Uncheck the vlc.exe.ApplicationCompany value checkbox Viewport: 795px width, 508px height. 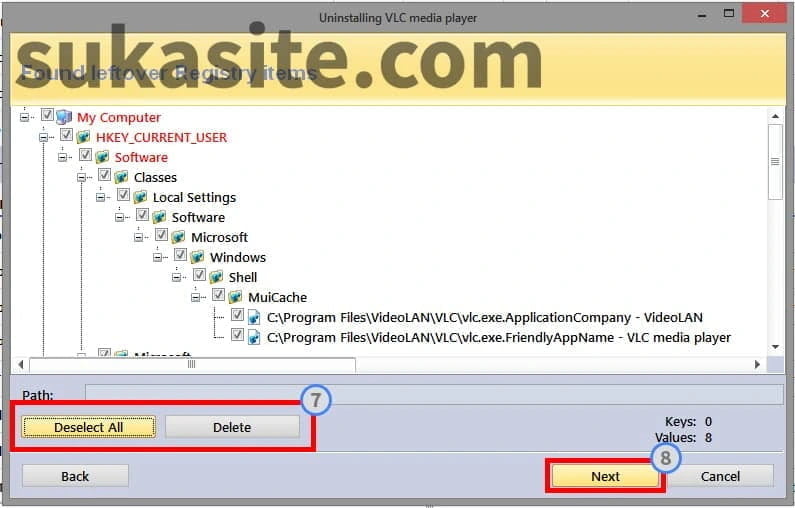tap(237, 315)
